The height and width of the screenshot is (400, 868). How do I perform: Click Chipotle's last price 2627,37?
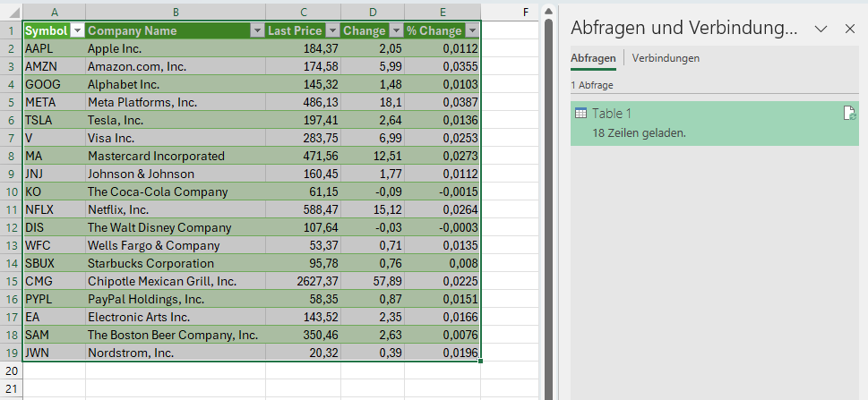point(304,281)
